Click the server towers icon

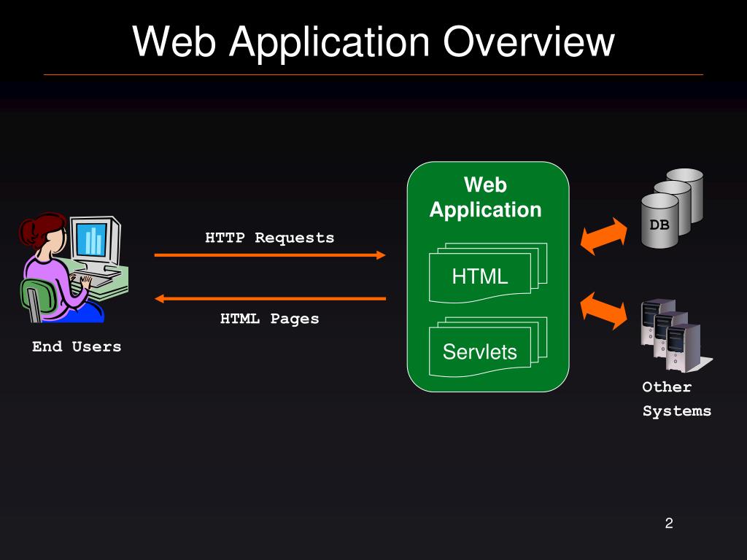point(676,335)
